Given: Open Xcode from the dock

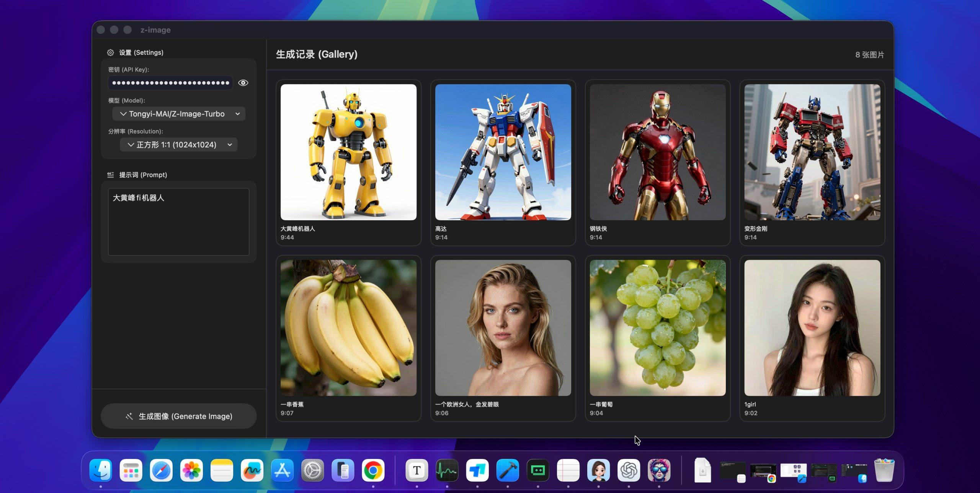Looking at the screenshot, I should coord(508,470).
